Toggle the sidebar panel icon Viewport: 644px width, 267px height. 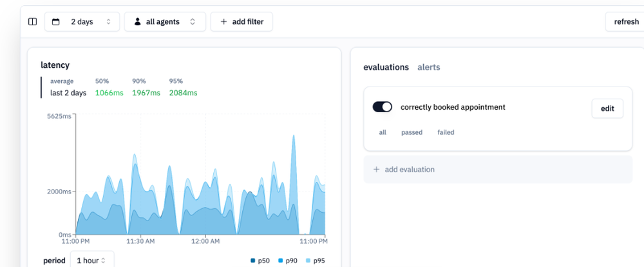32,22
